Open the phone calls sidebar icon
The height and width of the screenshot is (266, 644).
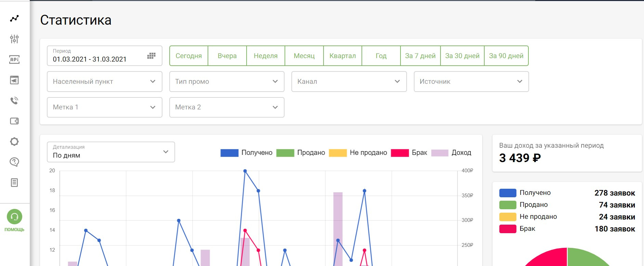coord(14,101)
